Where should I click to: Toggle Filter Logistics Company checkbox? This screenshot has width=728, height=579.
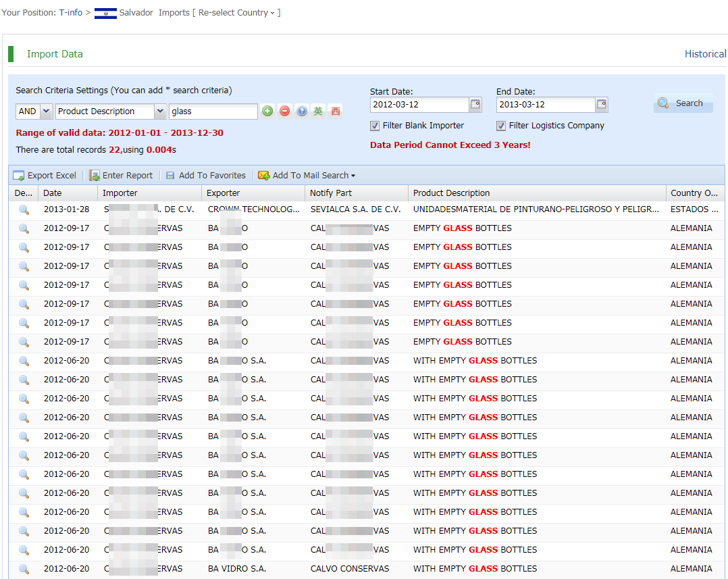click(x=501, y=126)
